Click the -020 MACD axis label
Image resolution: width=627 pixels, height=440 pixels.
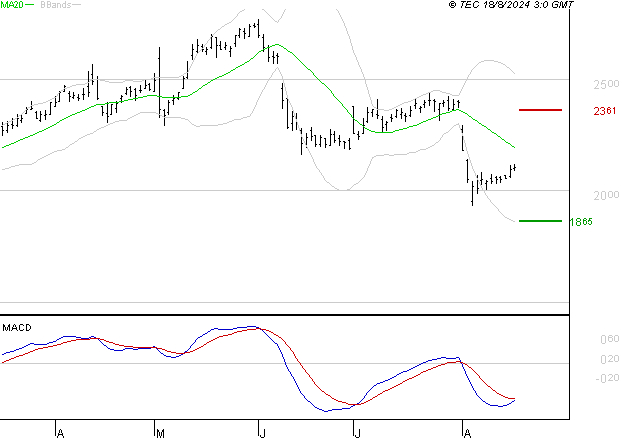(607, 378)
